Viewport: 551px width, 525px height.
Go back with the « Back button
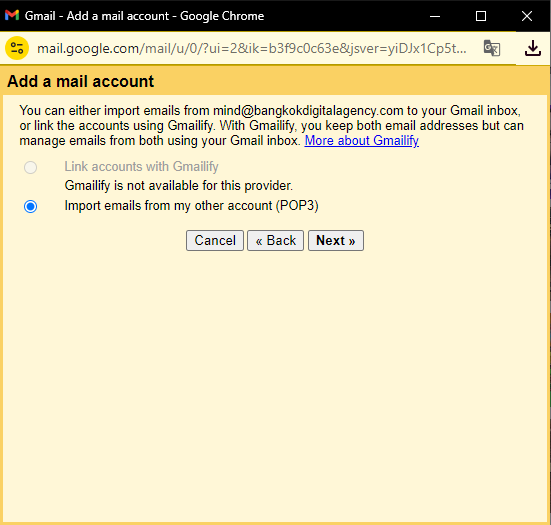point(276,240)
